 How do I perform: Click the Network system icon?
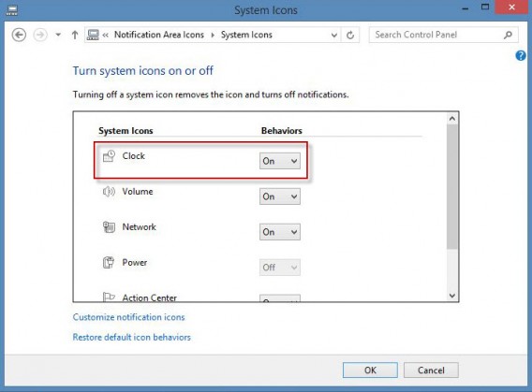point(109,227)
